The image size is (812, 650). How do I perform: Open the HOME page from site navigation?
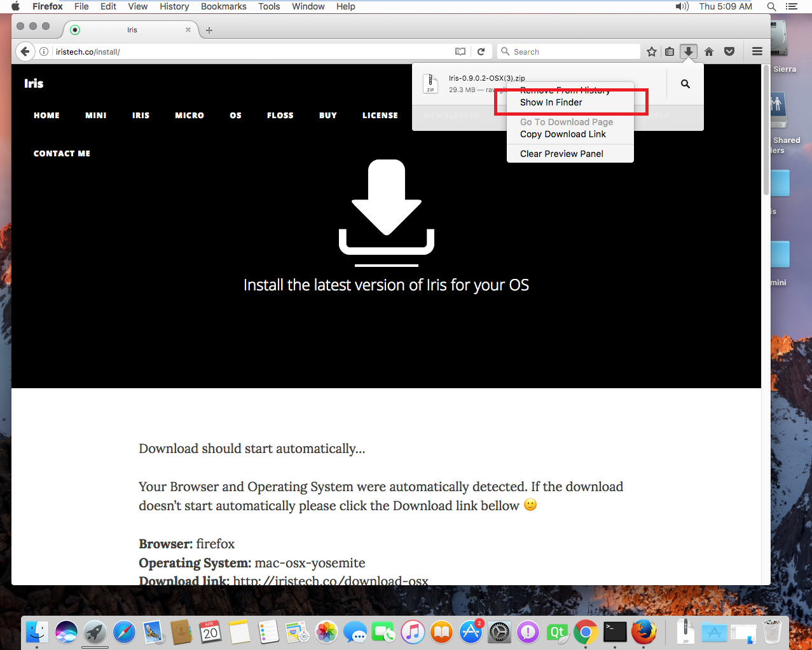pyautogui.click(x=46, y=116)
